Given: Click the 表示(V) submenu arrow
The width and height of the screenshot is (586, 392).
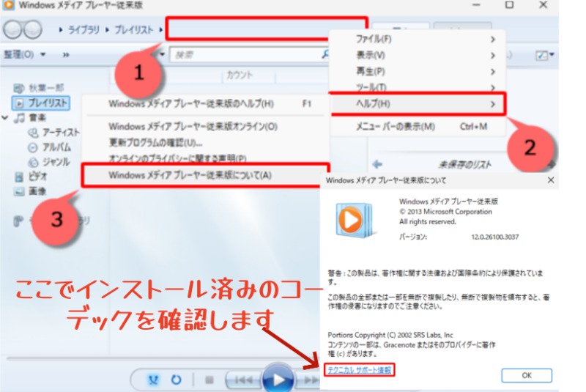Looking at the screenshot, I should click(x=493, y=56).
